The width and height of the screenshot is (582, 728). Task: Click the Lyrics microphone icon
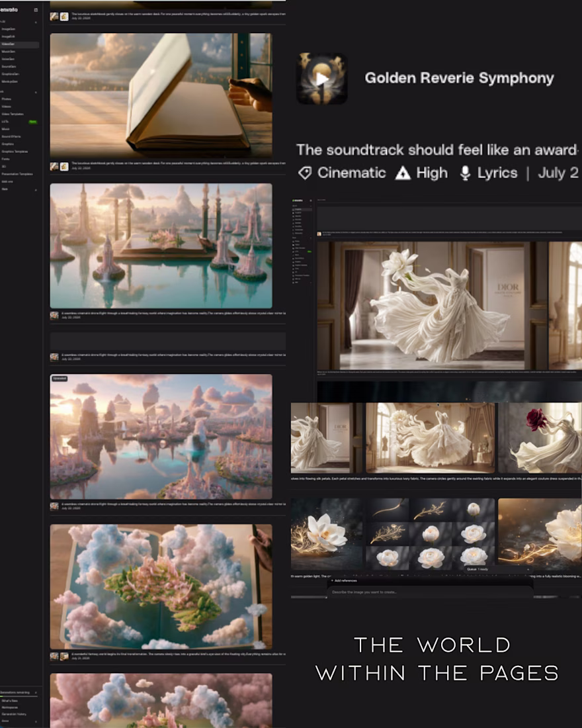[x=465, y=173]
